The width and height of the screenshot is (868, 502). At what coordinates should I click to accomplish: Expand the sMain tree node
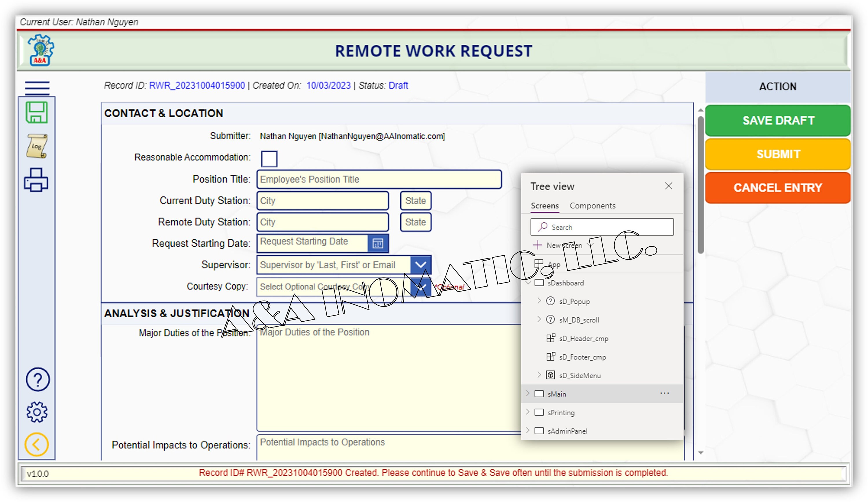click(x=528, y=394)
